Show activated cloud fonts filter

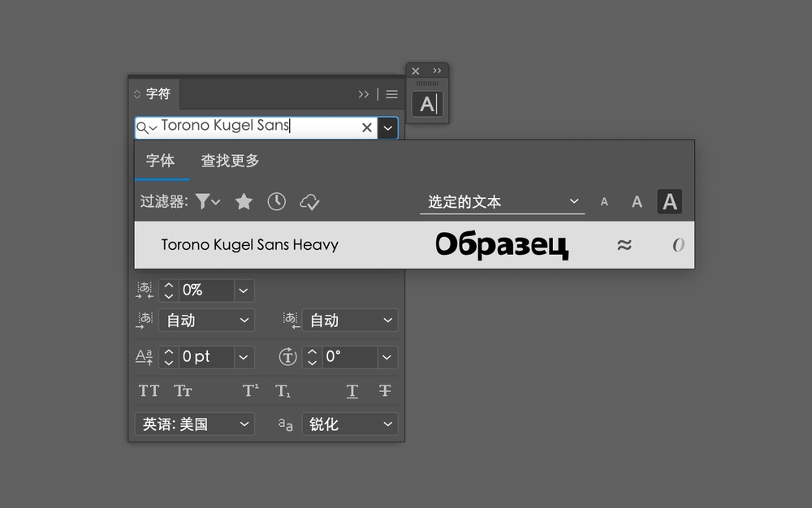tap(309, 202)
